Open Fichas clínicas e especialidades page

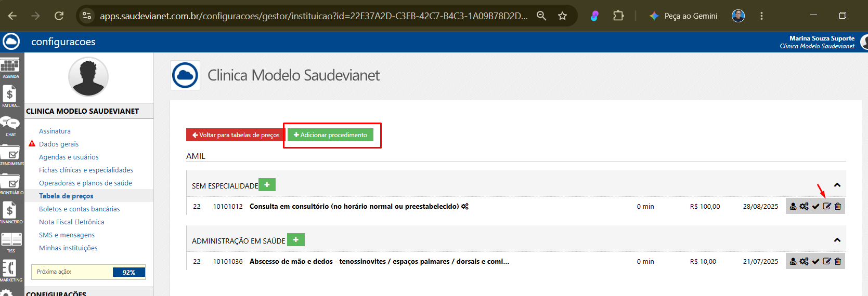pyautogui.click(x=86, y=170)
